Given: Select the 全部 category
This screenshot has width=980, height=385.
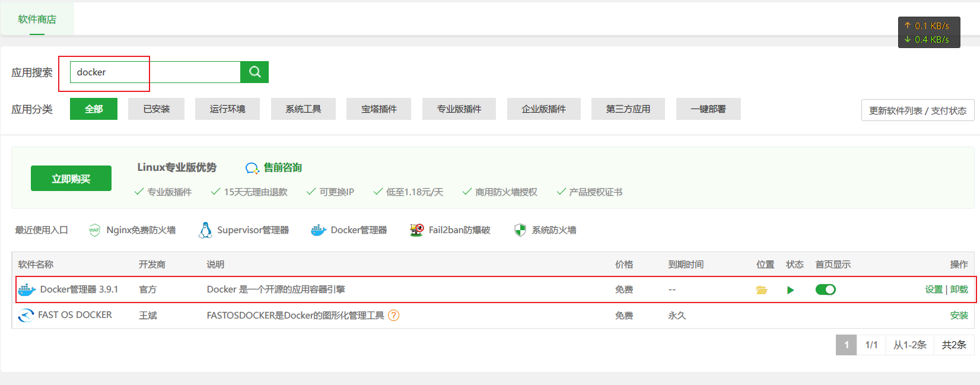Looking at the screenshot, I should coord(94,109).
